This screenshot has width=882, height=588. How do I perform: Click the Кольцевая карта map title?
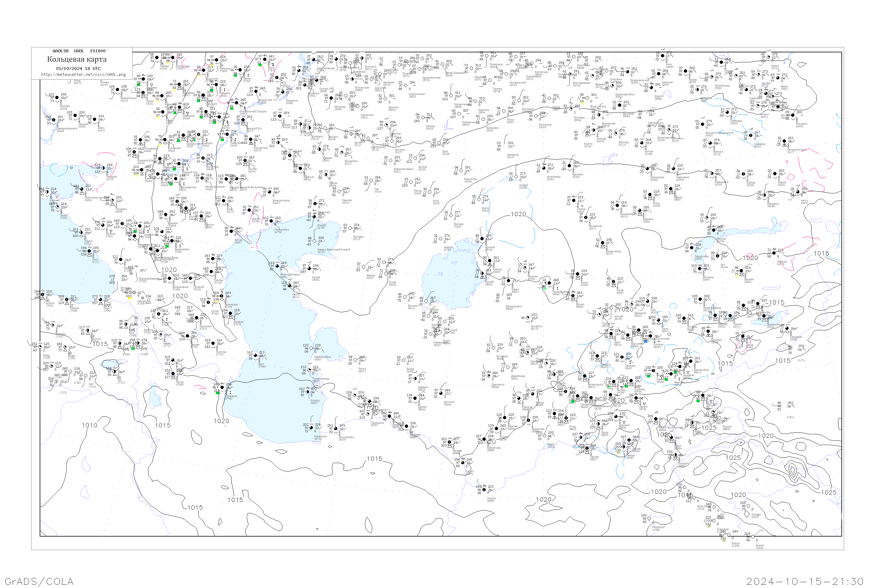[x=76, y=59]
